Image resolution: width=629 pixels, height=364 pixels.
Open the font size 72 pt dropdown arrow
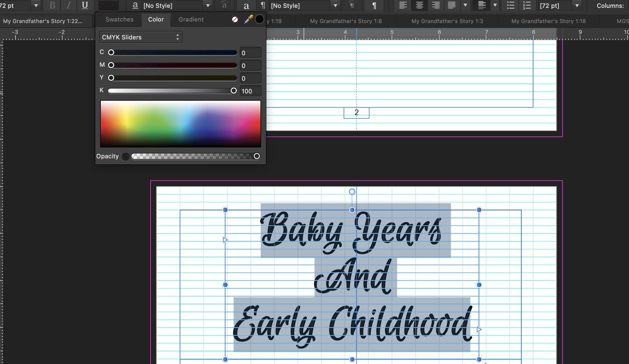click(36, 5)
